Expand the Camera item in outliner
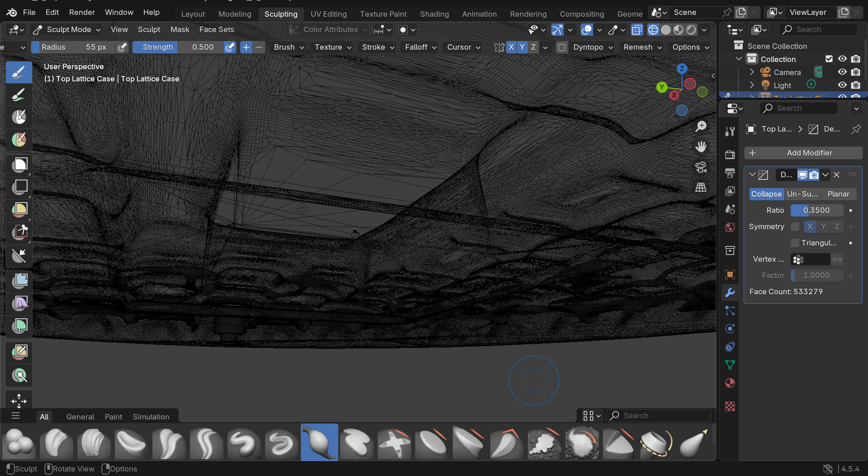The height and width of the screenshot is (476, 868). coord(752,72)
